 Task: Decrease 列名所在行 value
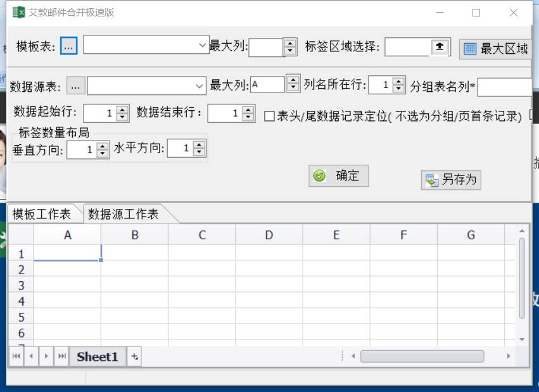point(398,89)
